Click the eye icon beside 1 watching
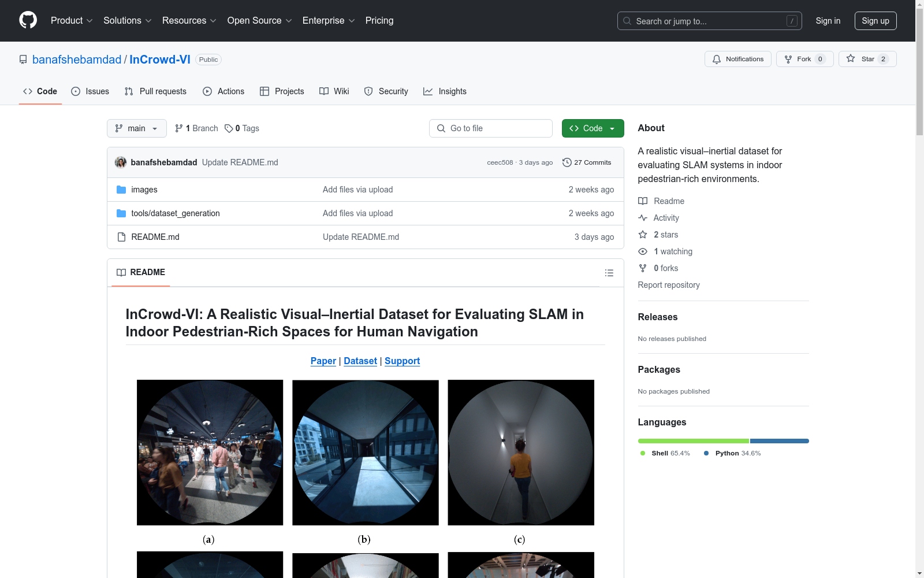The height and width of the screenshot is (578, 924). [643, 251]
